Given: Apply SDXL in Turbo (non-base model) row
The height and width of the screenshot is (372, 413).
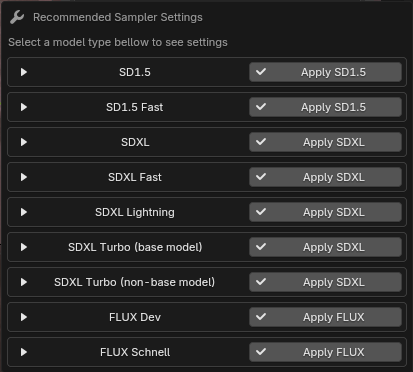Looking at the screenshot, I should 325,282.
